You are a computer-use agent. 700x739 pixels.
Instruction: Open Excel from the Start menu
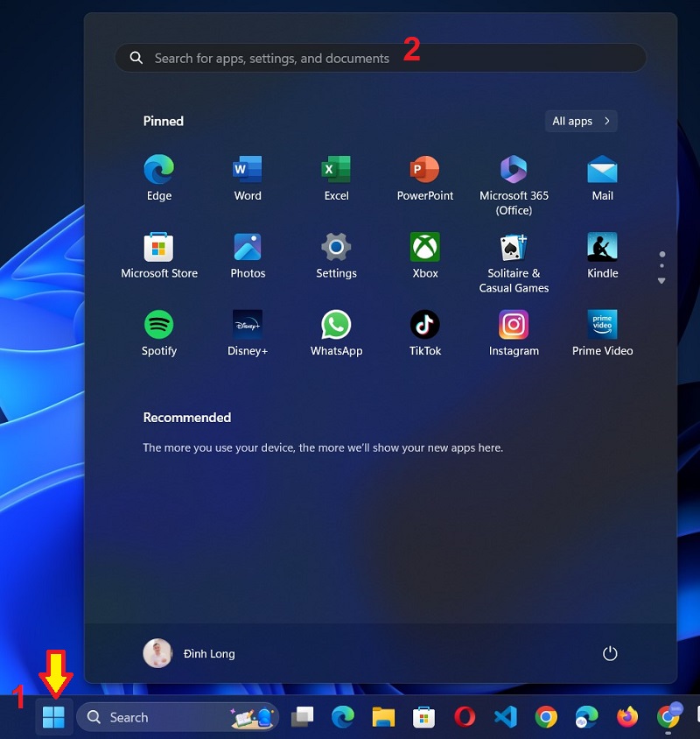click(336, 178)
